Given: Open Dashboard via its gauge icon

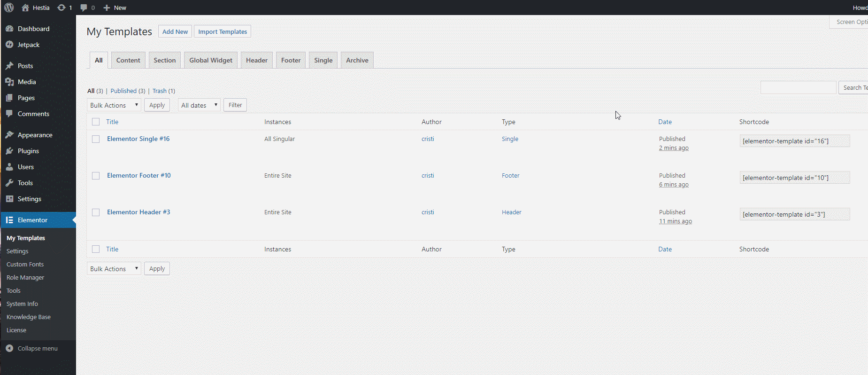Looking at the screenshot, I should click(9, 29).
